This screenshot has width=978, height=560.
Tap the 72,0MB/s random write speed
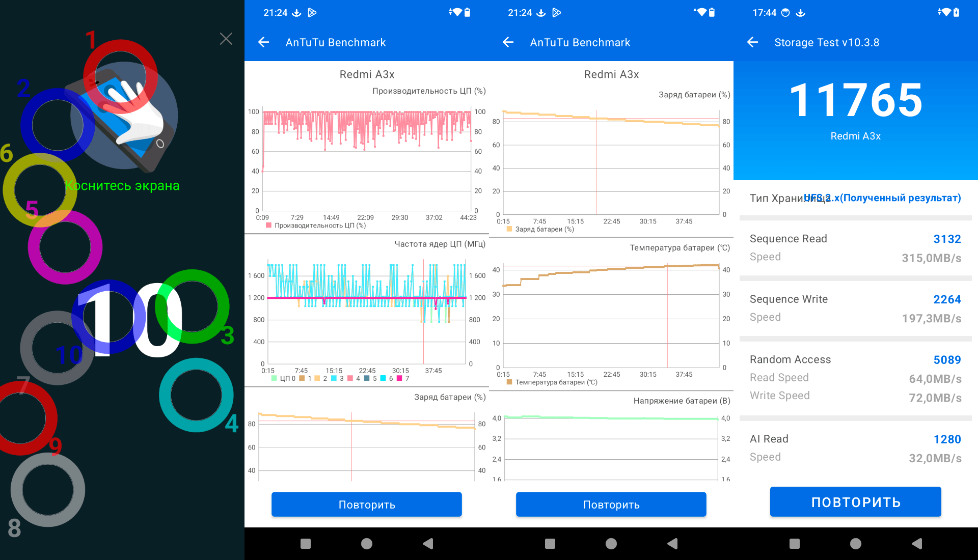935,398
